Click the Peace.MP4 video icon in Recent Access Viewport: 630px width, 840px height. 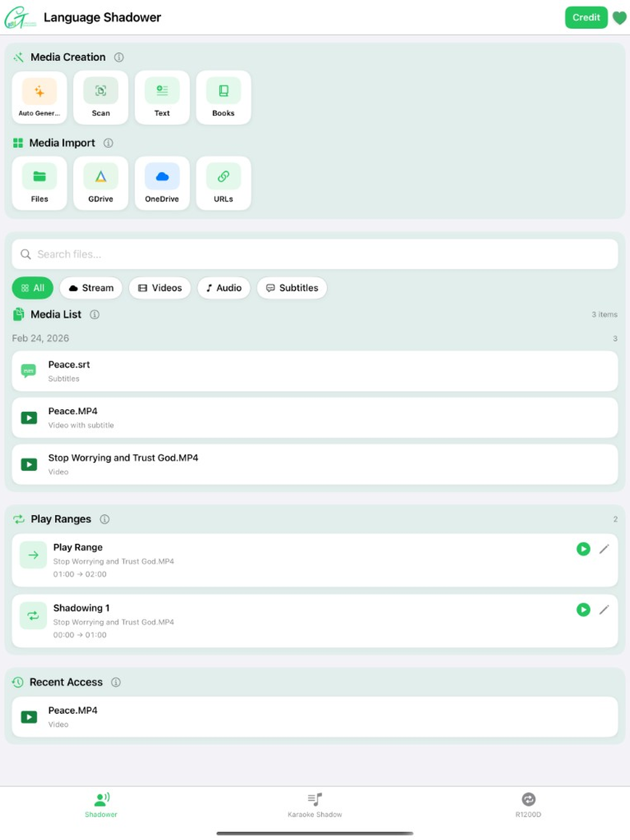click(x=29, y=717)
